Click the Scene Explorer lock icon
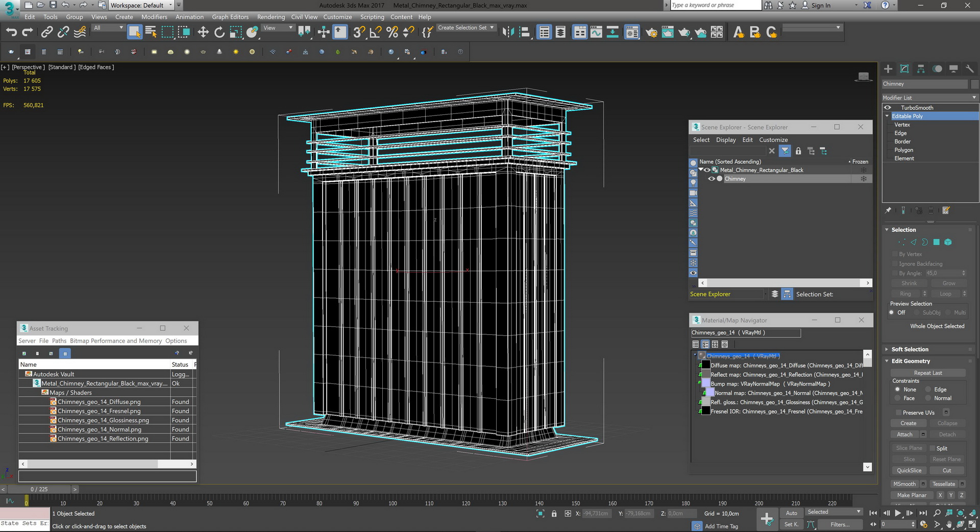The image size is (980, 532). [x=798, y=151]
